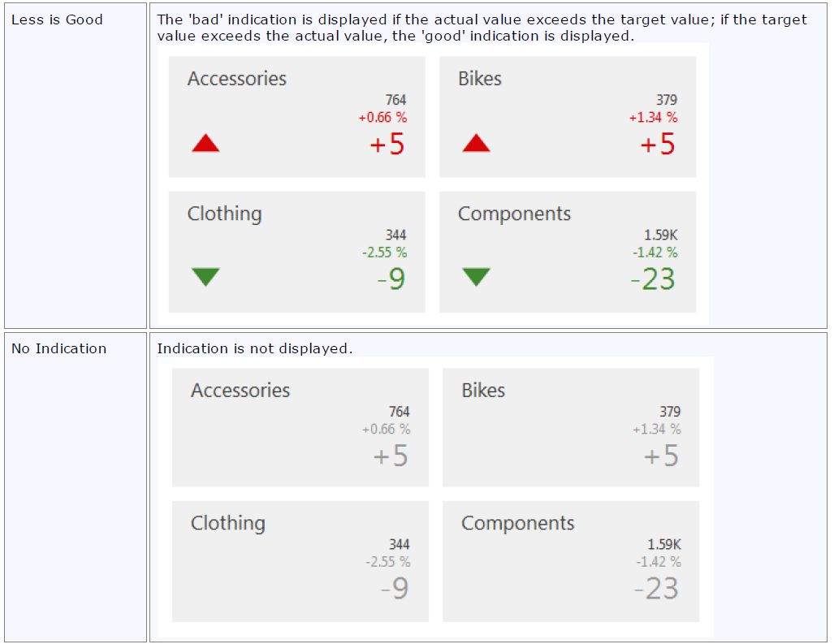Click the red up triangle in the Accessories card
Viewport: 834px width, 644px height.
point(205,144)
